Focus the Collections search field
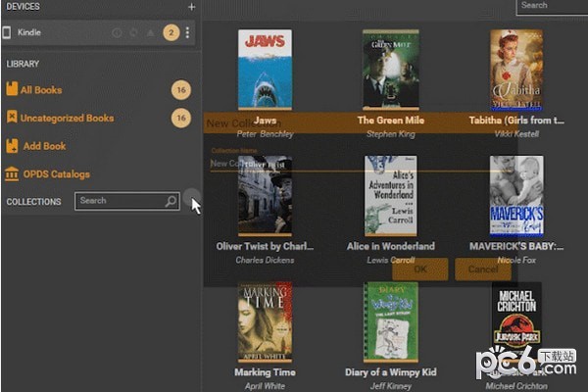This screenshot has height=392, width=588. pyautogui.click(x=127, y=201)
